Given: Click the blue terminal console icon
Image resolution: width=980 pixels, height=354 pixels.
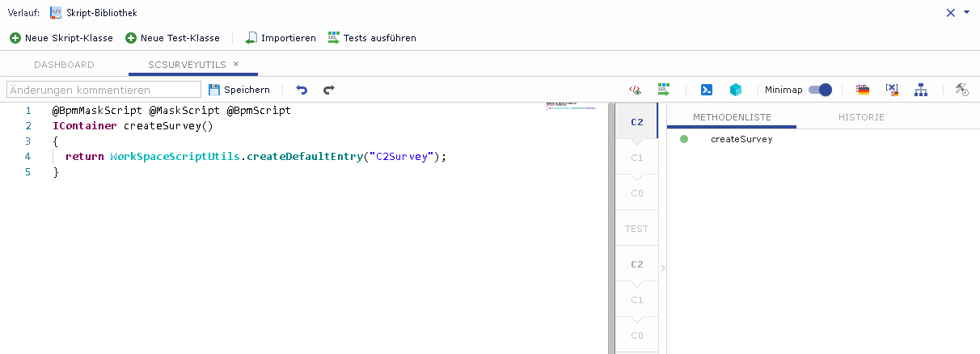Looking at the screenshot, I should pyautogui.click(x=706, y=90).
